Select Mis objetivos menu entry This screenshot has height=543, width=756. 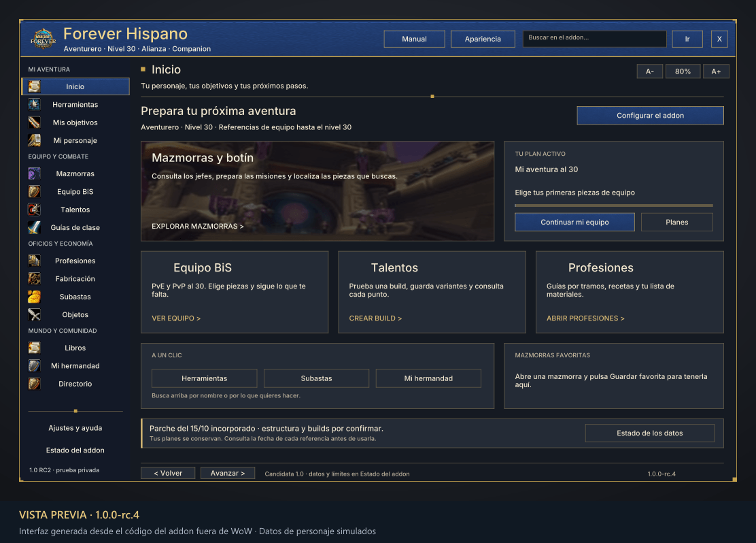click(75, 122)
